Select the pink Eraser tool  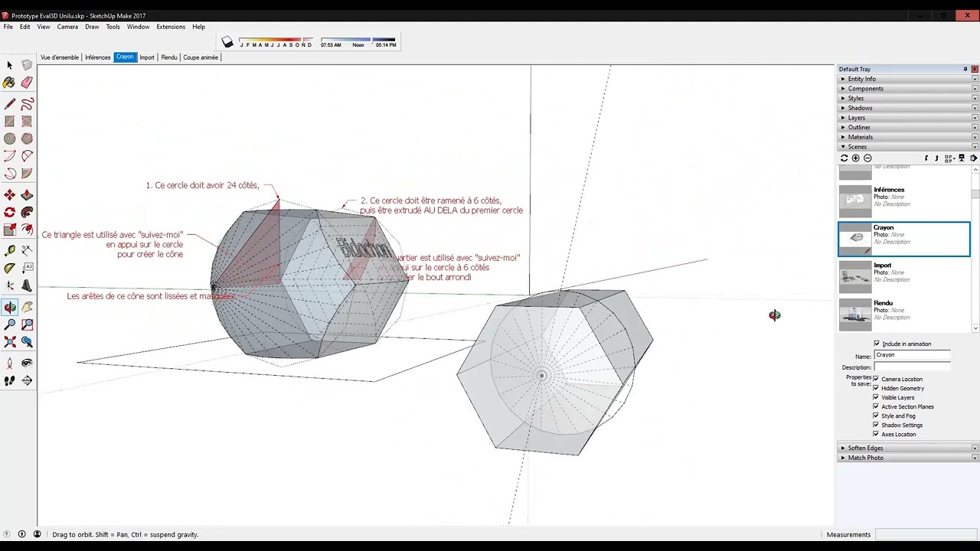coord(27,83)
